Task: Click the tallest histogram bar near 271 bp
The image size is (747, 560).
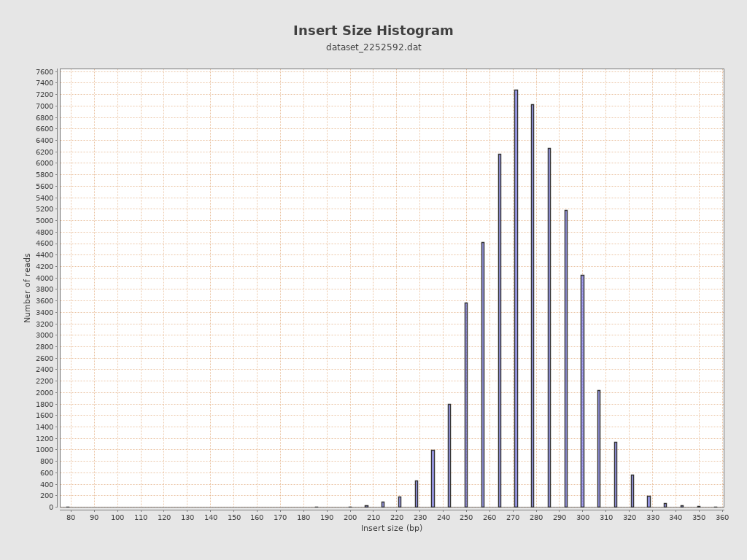Action: click(516, 298)
